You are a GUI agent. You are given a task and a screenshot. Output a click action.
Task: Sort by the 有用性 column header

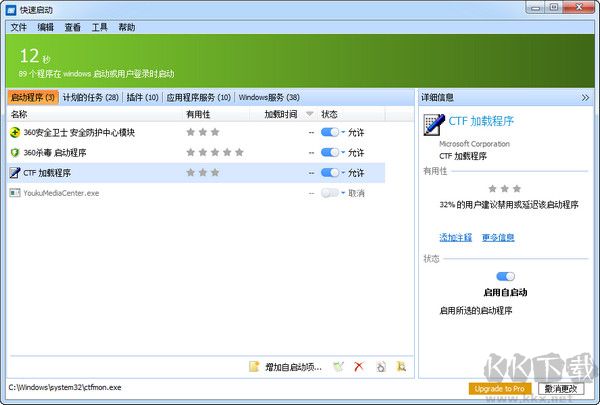217,114
